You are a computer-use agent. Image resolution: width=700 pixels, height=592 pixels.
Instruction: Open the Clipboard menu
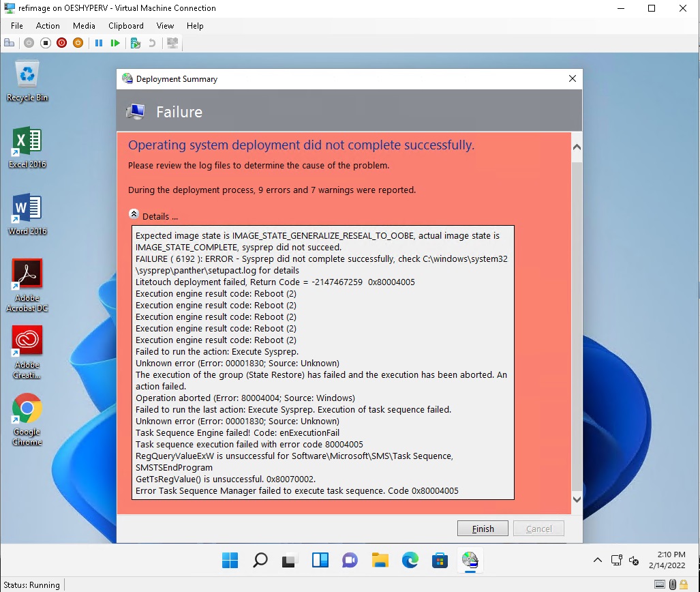click(125, 26)
